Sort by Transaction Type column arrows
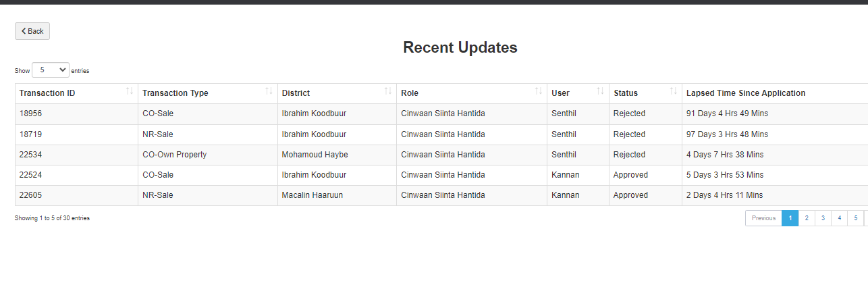Image resolution: width=868 pixels, height=306 pixels. pos(269,91)
